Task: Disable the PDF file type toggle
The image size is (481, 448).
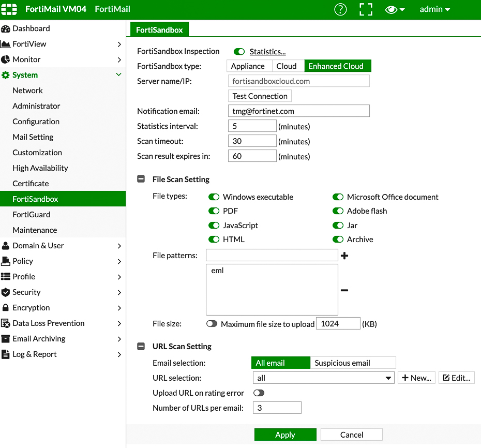Action: pos(214,211)
